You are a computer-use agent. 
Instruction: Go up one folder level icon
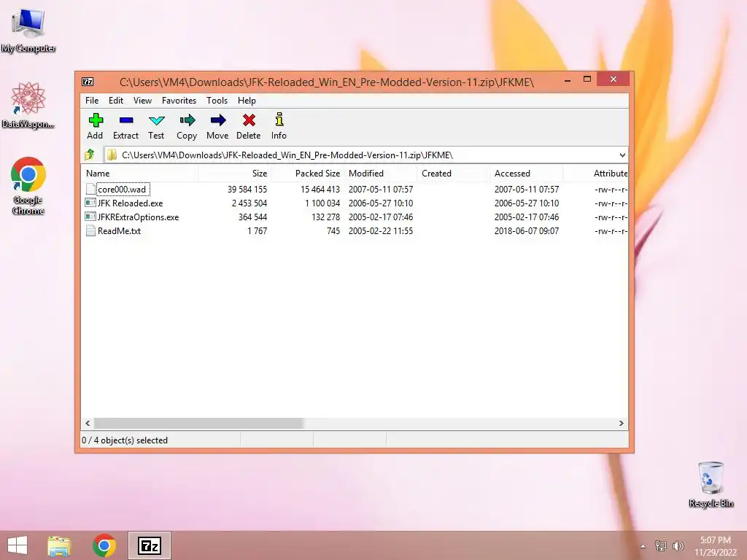[x=90, y=155]
